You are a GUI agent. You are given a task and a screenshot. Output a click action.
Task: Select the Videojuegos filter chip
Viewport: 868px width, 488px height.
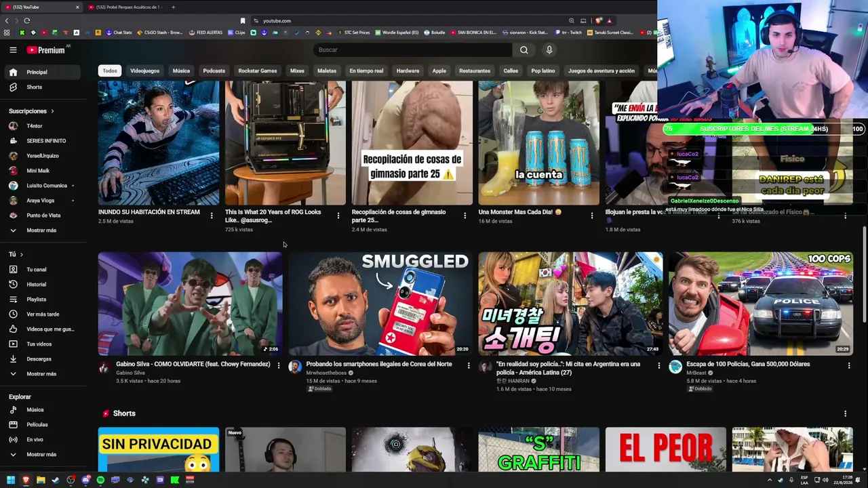coord(144,70)
